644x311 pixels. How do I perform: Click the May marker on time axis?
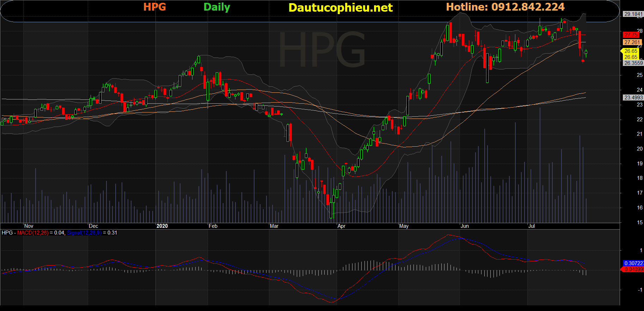pyautogui.click(x=404, y=226)
